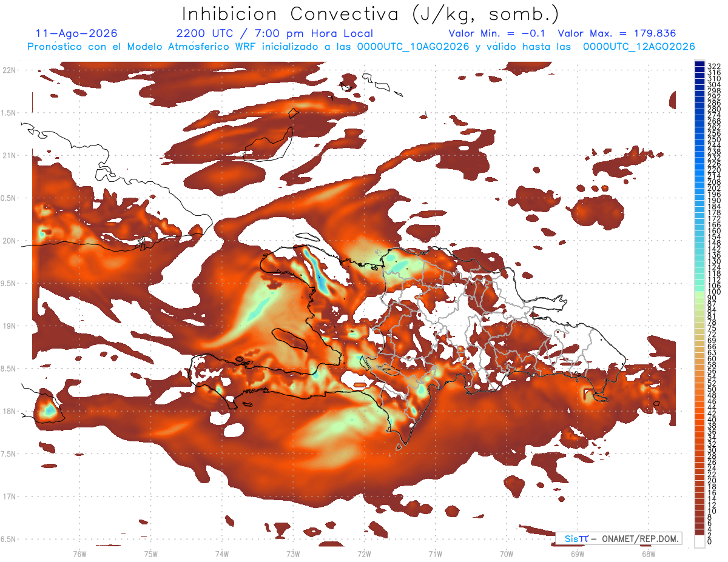Click the '71W' longitude label

(435, 554)
